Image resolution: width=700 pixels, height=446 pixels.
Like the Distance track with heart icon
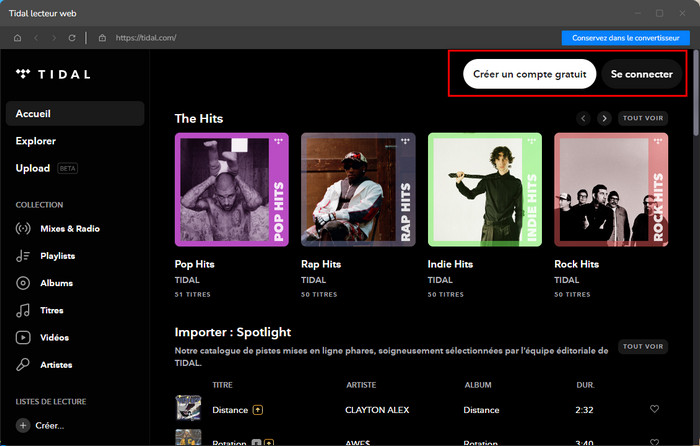pyautogui.click(x=654, y=409)
